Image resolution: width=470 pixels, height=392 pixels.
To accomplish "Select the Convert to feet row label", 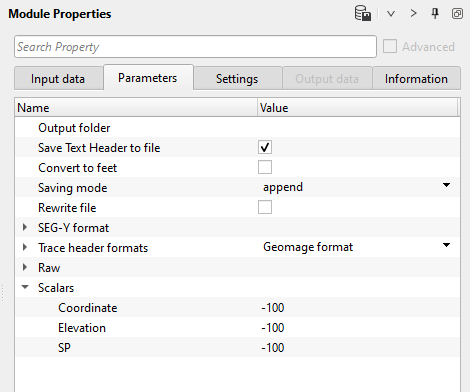I will coord(78,168).
